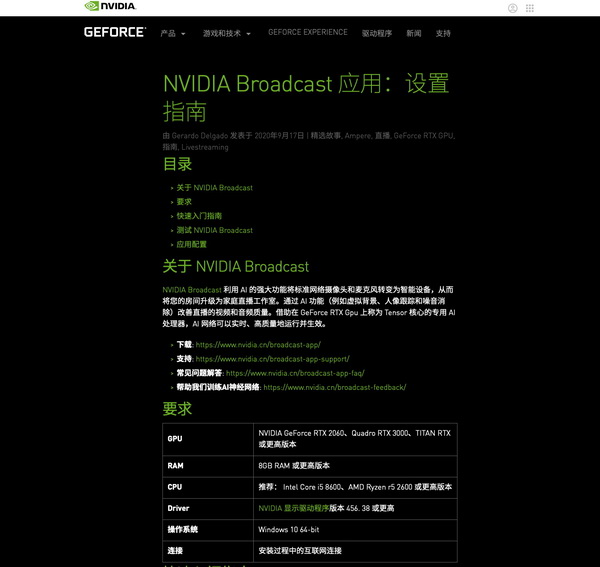Expand the 游戏和技术 dropdown menu
This screenshot has height=567, width=600.
coord(227,34)
